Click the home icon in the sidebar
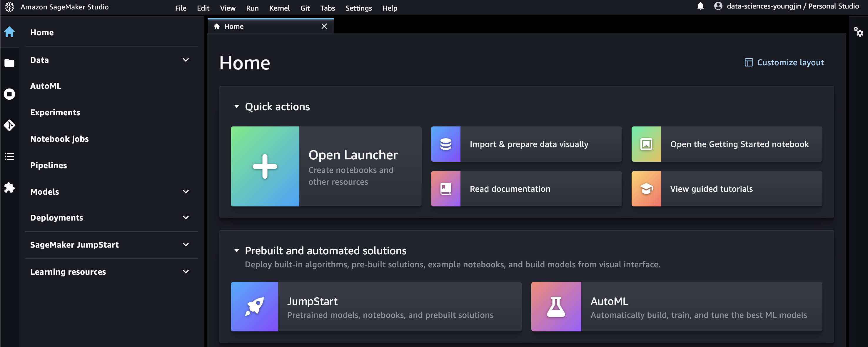 [9, 32]
